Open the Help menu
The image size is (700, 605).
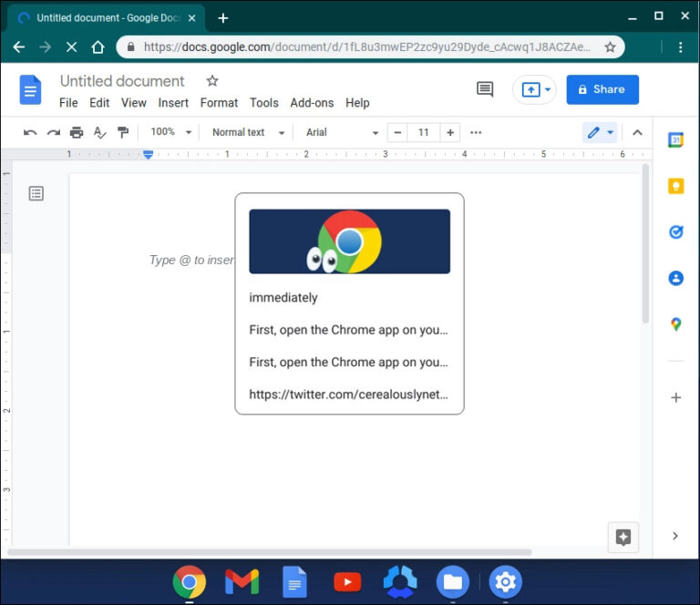coord(357,103)
